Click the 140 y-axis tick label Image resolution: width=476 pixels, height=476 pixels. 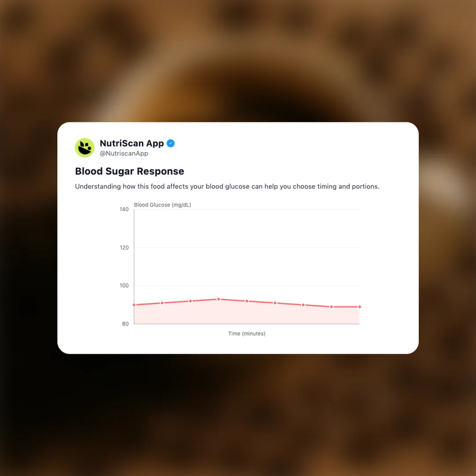pyautogui.click(x=124, y=209)
